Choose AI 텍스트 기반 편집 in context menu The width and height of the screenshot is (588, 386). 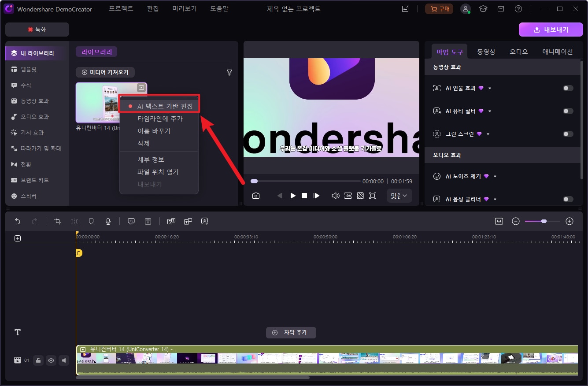tap(159, 106)
